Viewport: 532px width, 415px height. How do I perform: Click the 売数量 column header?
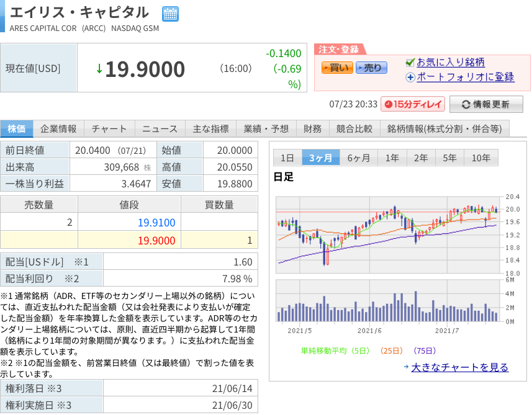pyautogui.click(x=38, y=205)
